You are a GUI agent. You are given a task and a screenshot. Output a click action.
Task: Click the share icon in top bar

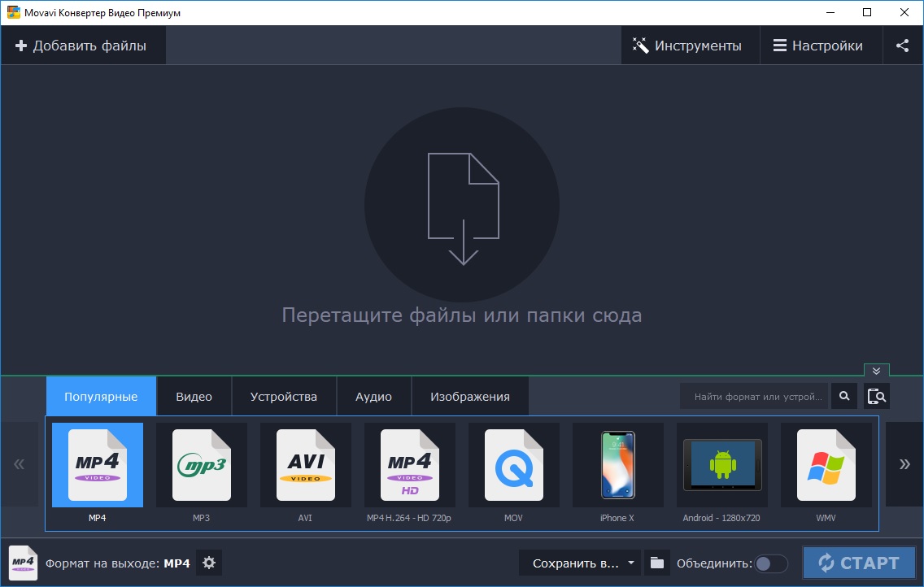tap(902, 46)
